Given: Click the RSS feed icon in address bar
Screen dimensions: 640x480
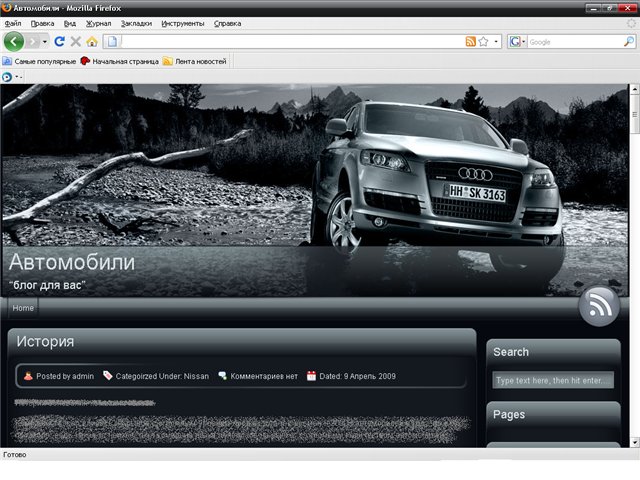Looking at the screenshot, I should 471,42.
